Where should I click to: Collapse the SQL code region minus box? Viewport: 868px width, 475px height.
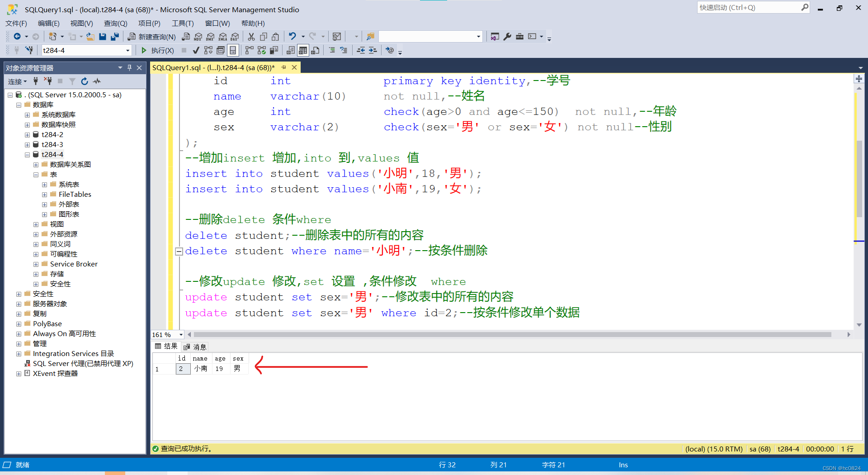pyautogui.click(x=179, y=251)
